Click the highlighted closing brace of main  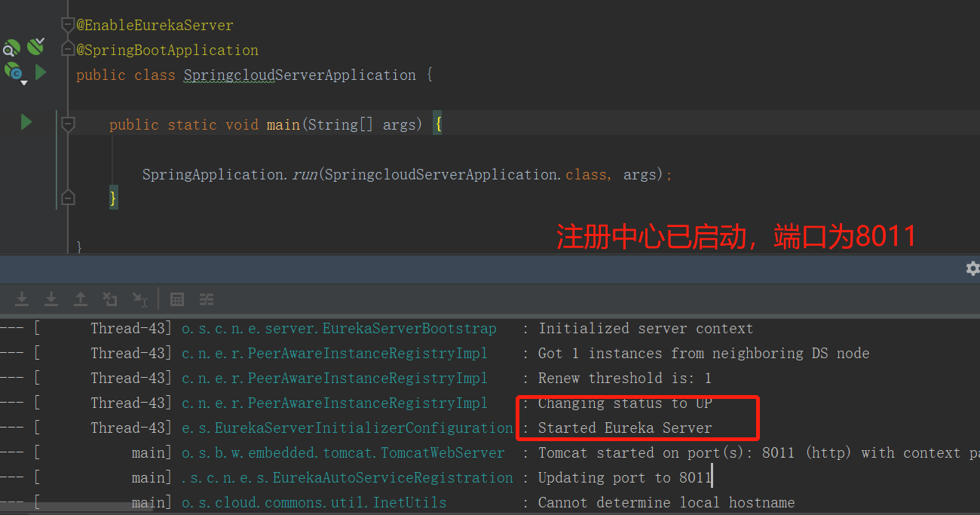click(x=113, y=198)
